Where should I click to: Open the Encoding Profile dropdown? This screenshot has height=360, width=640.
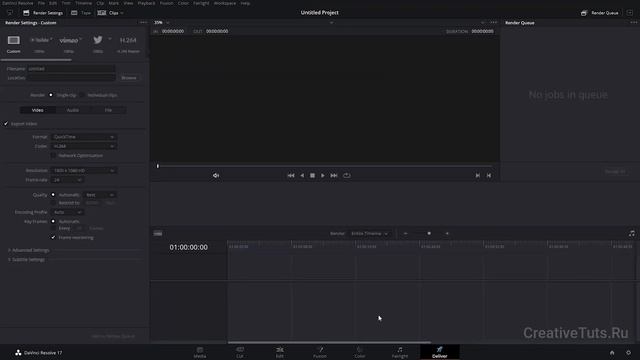(67, 212)
